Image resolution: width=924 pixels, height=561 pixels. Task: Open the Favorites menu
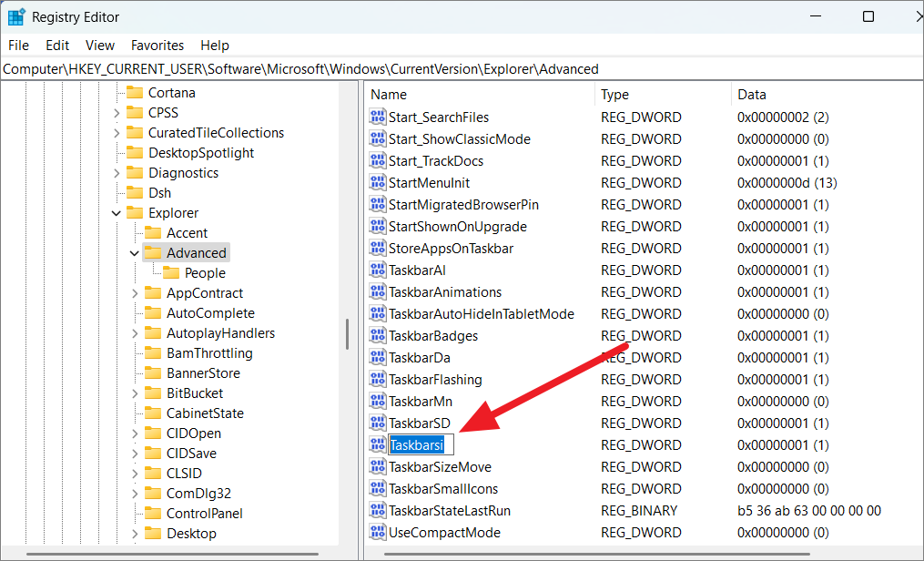157,45
